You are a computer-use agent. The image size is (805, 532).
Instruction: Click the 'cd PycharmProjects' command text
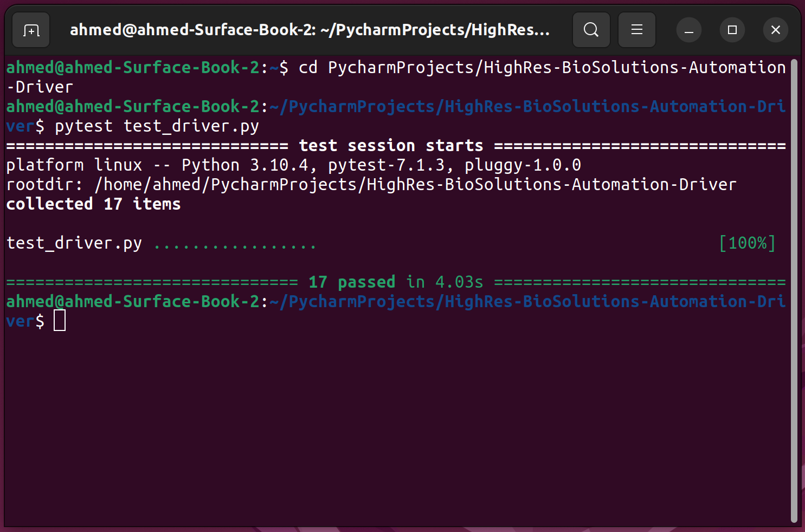pos(542,68)
